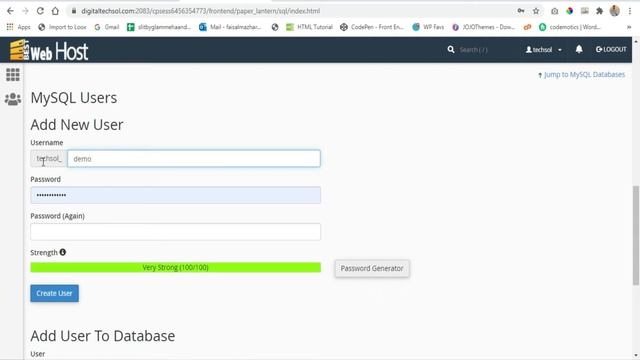Open the WP Favs bookmark
The width and height of the screenshot is (640, 360).
click(x=428, y=27)
